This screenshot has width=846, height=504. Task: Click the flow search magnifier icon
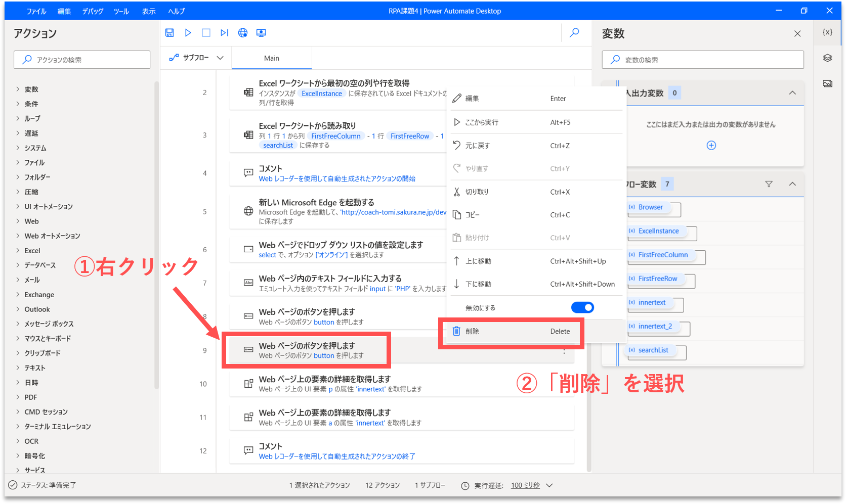574,33
